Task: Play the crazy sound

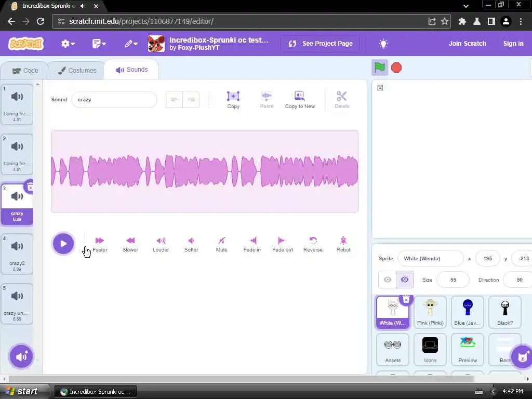Action: [63, 244]
